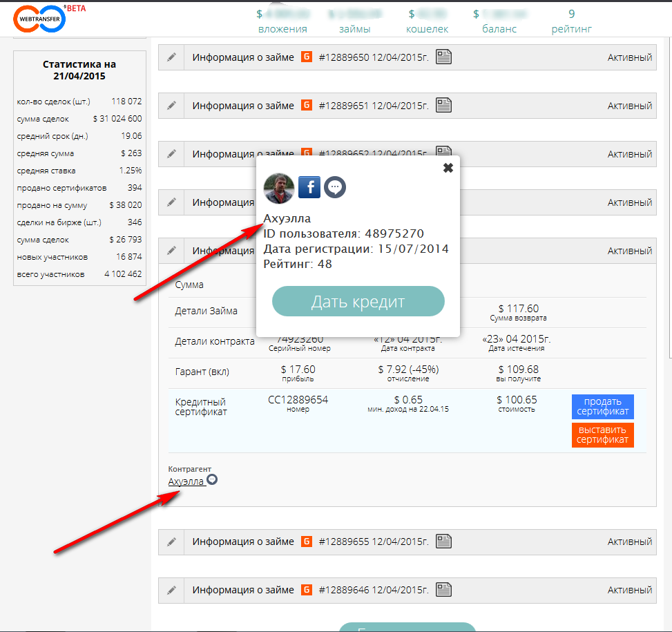Click всего участников 4 102 462 row
The width and height of the screenshot is (672, 632).
[x=79, y=274]
